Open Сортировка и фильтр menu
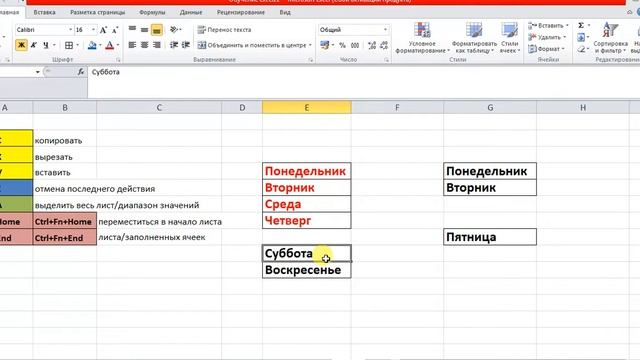 (611, 38)
